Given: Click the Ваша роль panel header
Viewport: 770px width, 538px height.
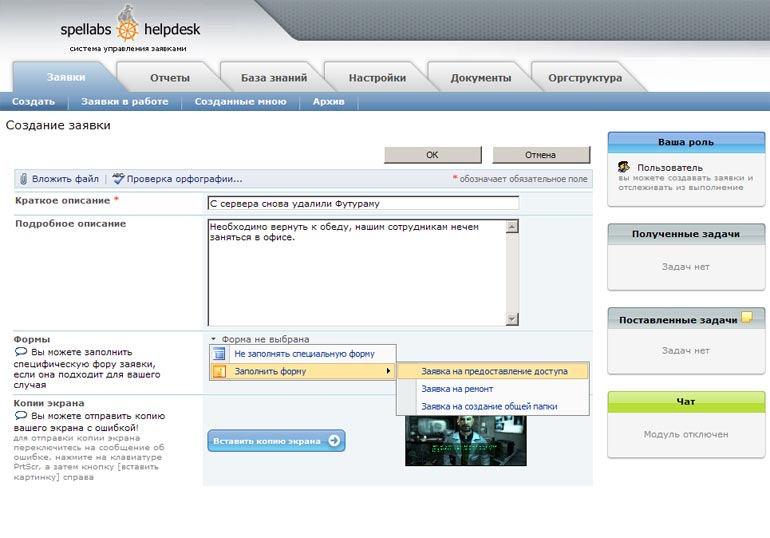Looking at the screenshot, I should click(x=686, y=142).
